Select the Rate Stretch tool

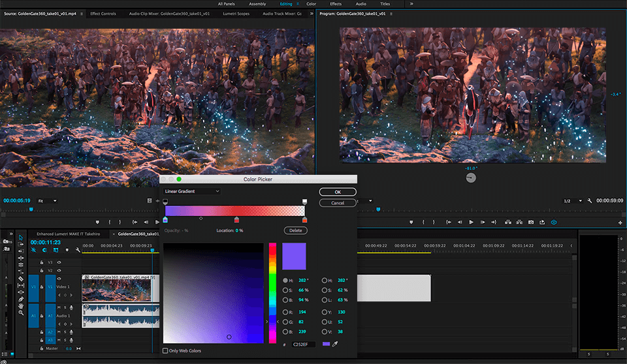pos(21,271)
